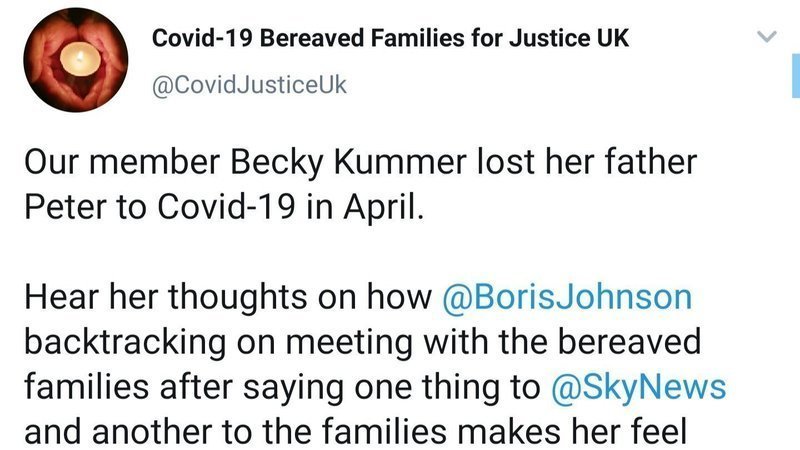The height and width of the screenshot is (450, 800).
Task: Open Covid-19 Bereaved Families for Justice UK profile name
Action: click(x=390, y=38)
